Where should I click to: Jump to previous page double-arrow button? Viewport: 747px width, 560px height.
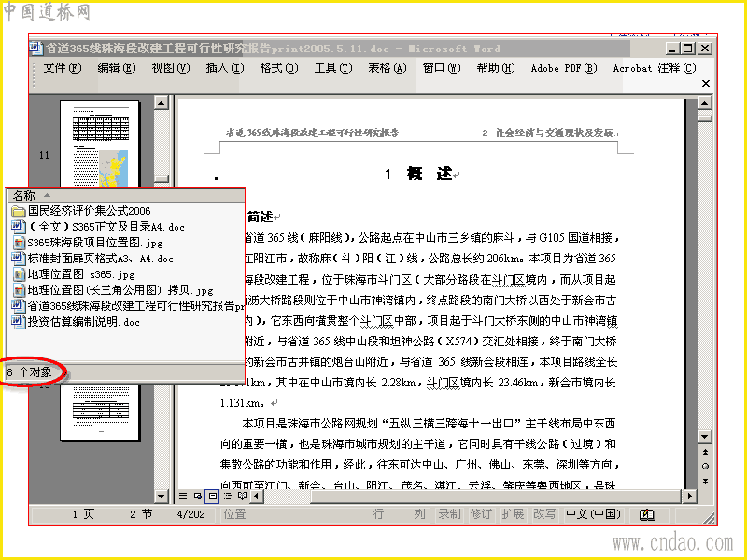(x=705, y=452)
